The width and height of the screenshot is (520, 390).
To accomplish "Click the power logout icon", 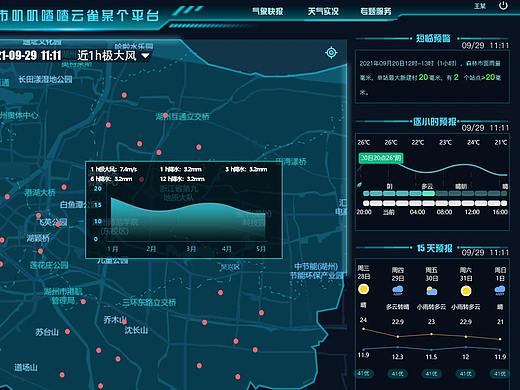I will (x=503, y=6).
